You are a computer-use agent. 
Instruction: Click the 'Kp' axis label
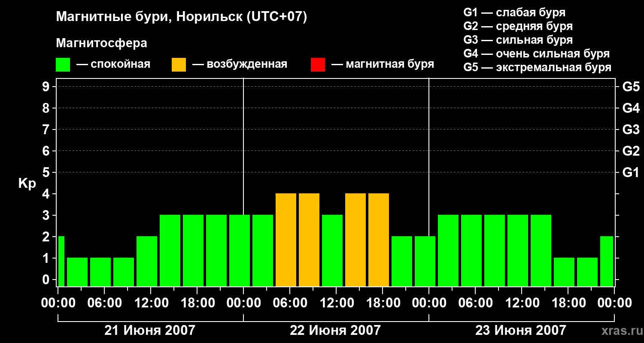[x=27, y=184]
